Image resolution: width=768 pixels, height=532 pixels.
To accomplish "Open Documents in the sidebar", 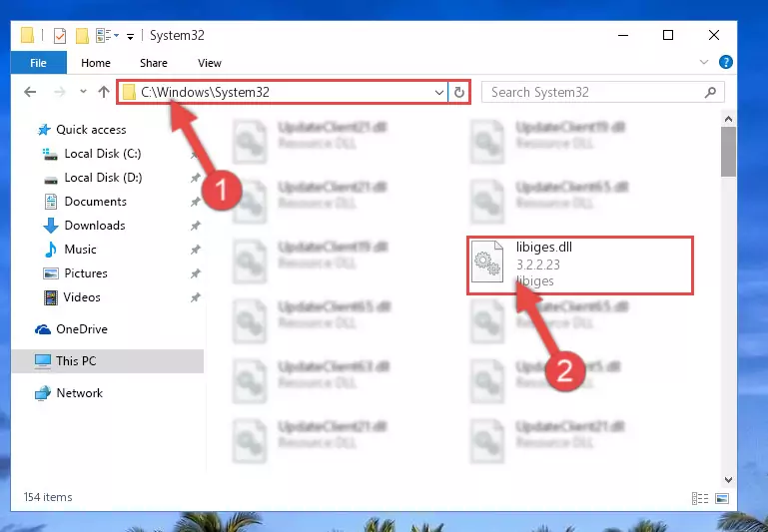I will [x=96, y=202].
